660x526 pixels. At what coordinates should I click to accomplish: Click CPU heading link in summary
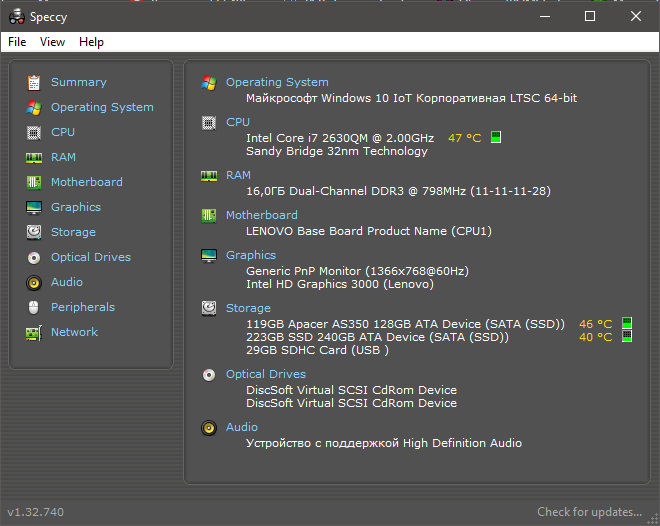click(x=238, y=122)
